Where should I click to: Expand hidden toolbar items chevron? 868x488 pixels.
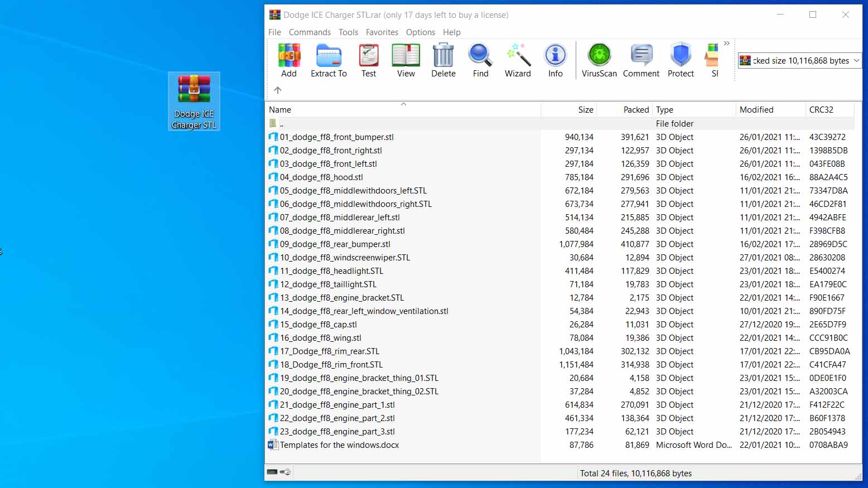727,44
